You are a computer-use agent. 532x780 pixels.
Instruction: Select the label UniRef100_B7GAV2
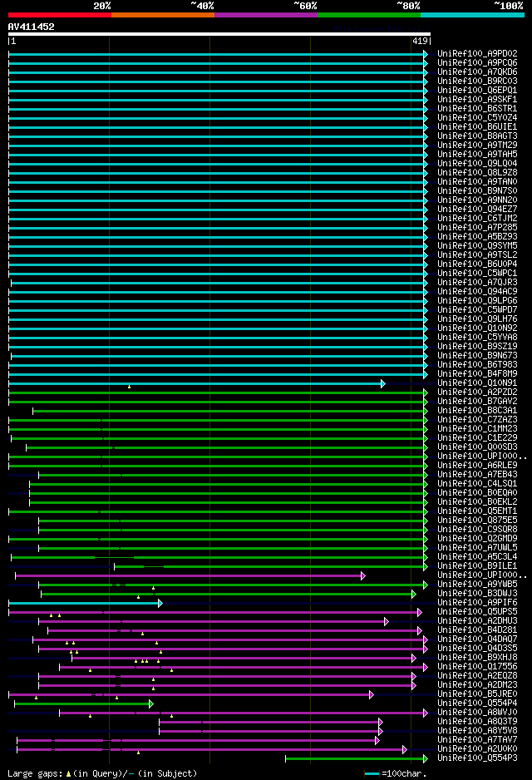[477, 401]
